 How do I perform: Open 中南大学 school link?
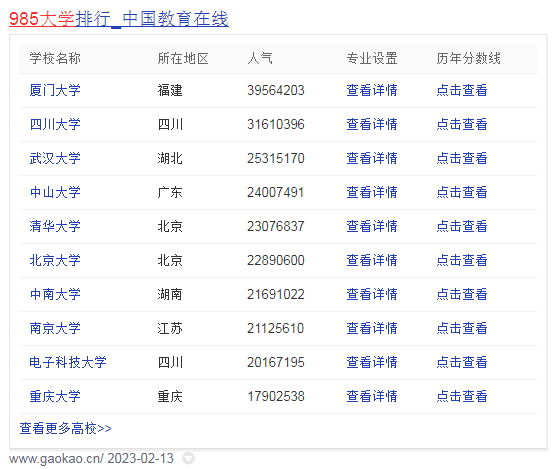tap(55, 294)
